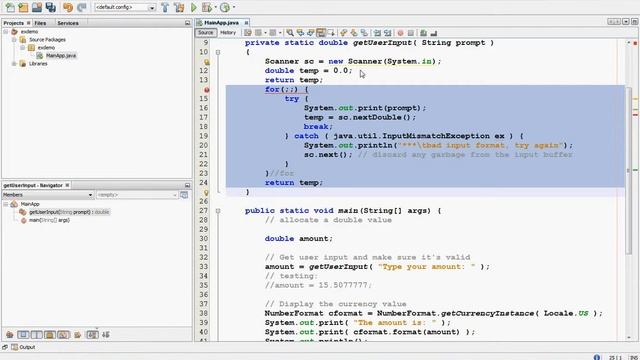Open the Profile Project dropdown arrow
The height and width of the screenshot is (360, 640).
pyautogui.click(x=234, y=7)
